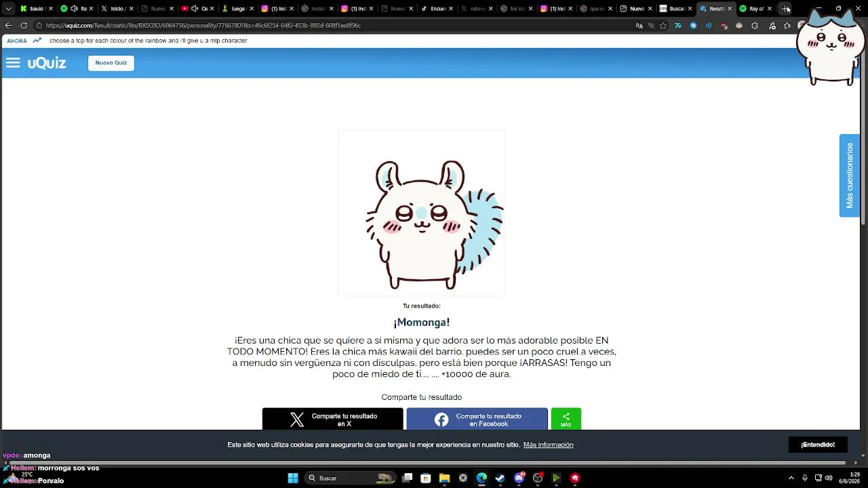Open Discord from the taskbar
Image resolution: width=868 pixels, height=488 pixels.
pyautogui.click(x=519, y=478)
